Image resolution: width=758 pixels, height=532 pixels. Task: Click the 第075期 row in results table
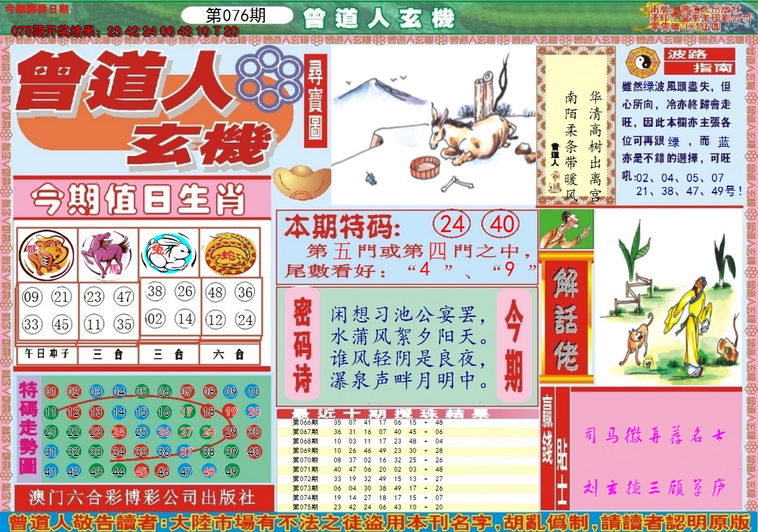coord(407,507)
